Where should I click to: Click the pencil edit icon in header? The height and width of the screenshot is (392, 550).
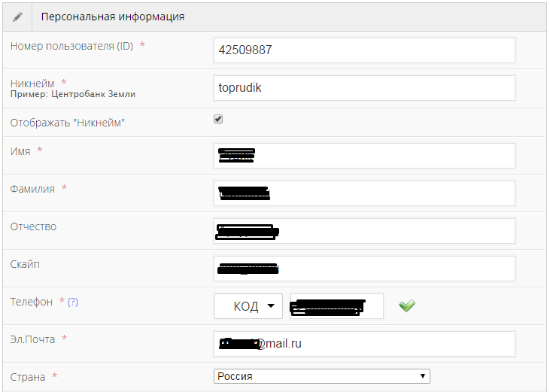18,16
